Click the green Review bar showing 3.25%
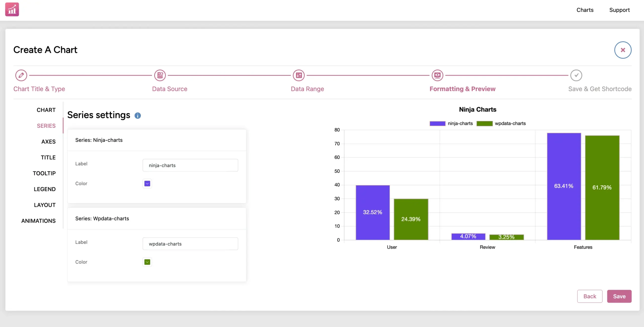 click(x=506, y=237)
